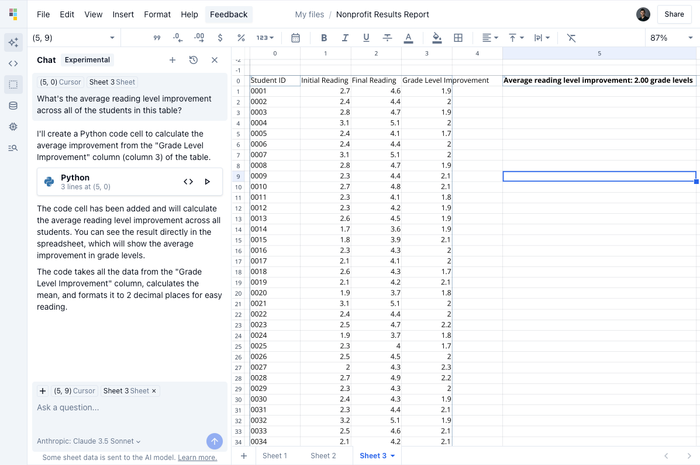700x465 pixels.
Task: Open the Claude 3.5 Sonnet model selector
Action: click(x=88, y=441)
